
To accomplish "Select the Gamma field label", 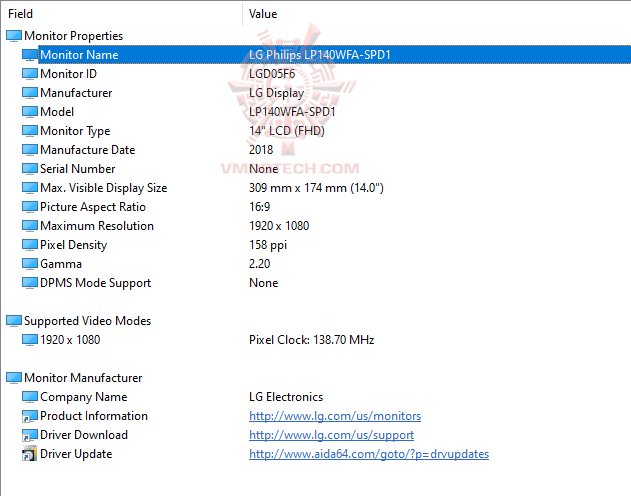I will point(61,264).
